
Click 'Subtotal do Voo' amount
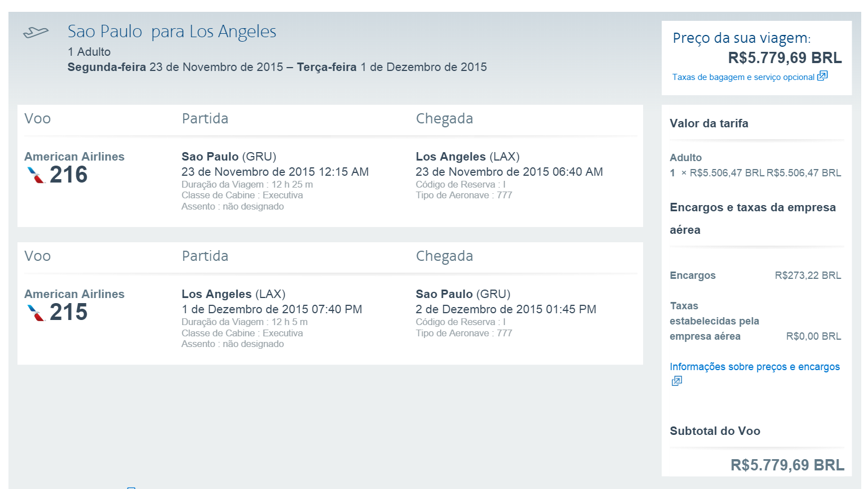[x=787, y=465]
